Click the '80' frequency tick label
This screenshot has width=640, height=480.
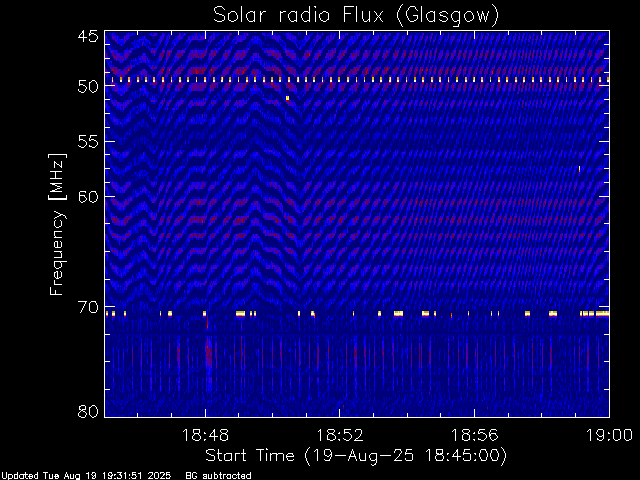point(88,411)
